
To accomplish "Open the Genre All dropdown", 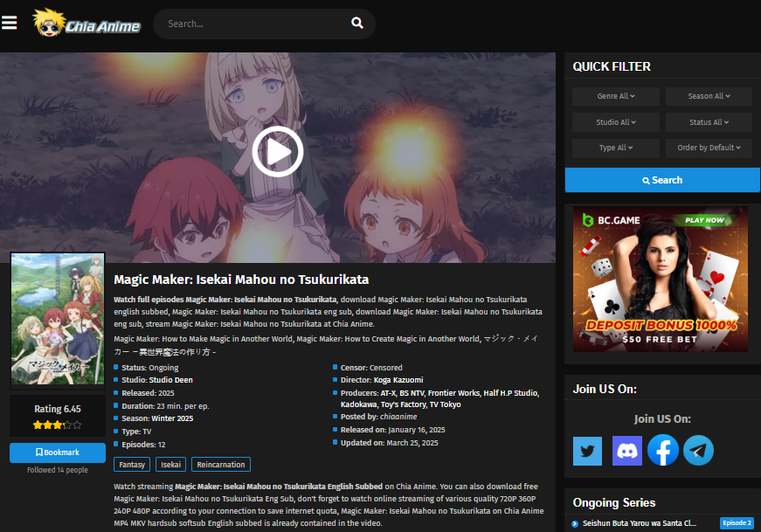I will [x=615, y=96].
